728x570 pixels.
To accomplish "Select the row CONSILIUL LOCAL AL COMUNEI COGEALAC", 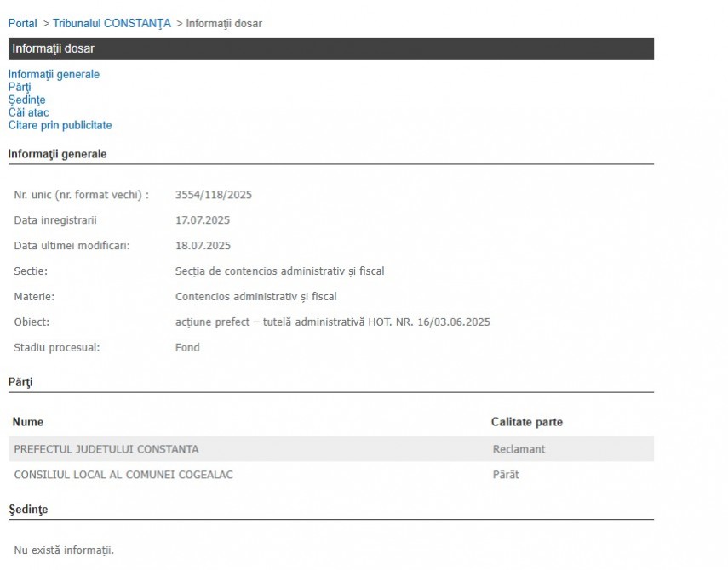I will 331,475.
